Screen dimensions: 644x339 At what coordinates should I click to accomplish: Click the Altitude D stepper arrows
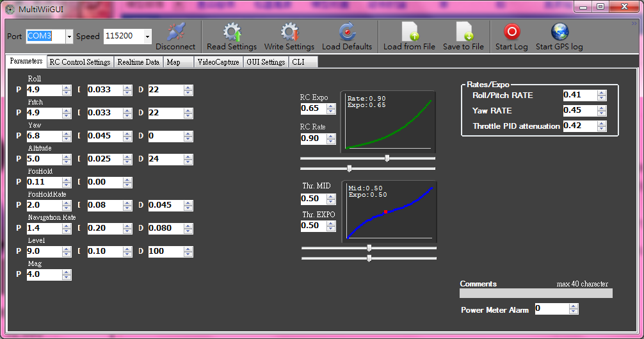[x=188, y=159]
